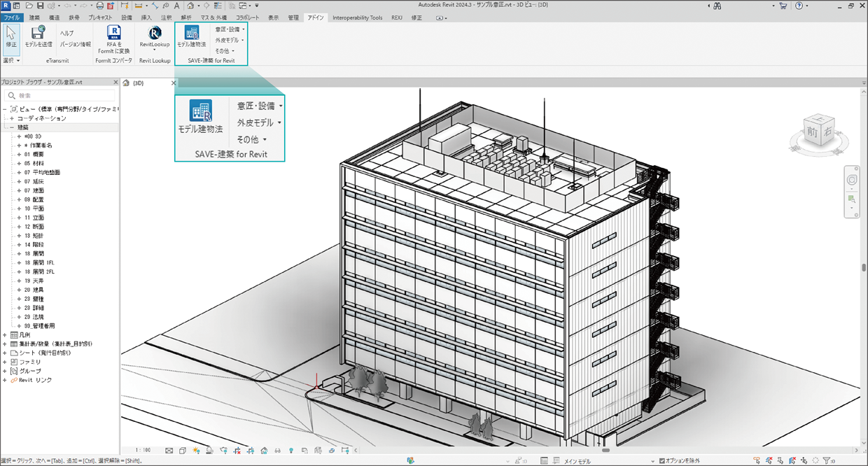
Task: Click the print icon in quick access toolbar
Action: click(x=99, y=6)
